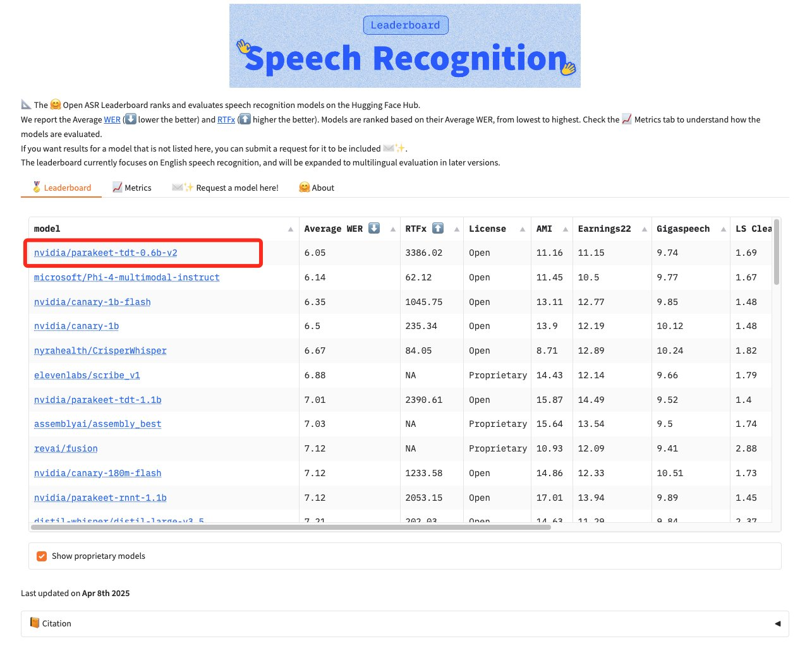Sort by Gigaspeech column arrows
Image resolution: width=812 pixels, height=646 pixels.
724,229
